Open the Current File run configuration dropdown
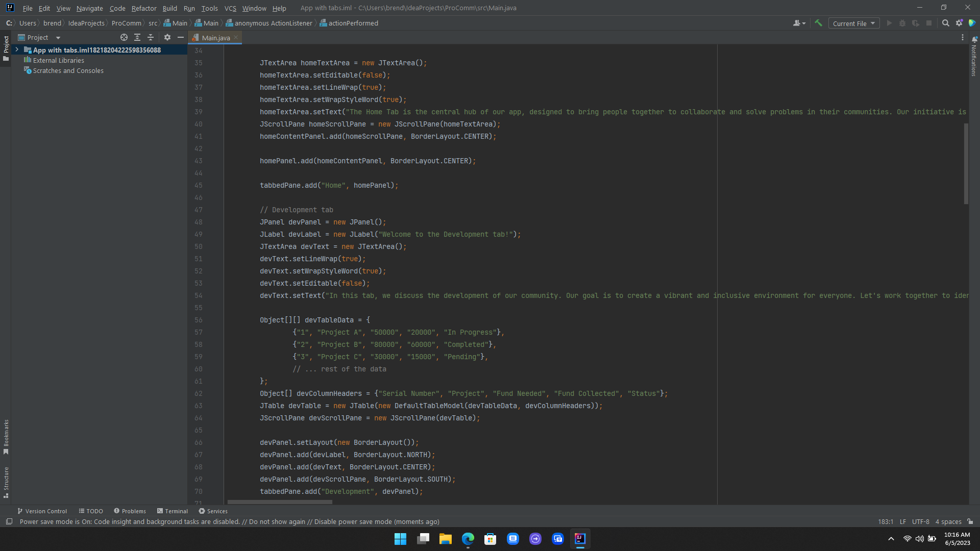The height and width of the screenshot is (551, 980). [853, 23]
